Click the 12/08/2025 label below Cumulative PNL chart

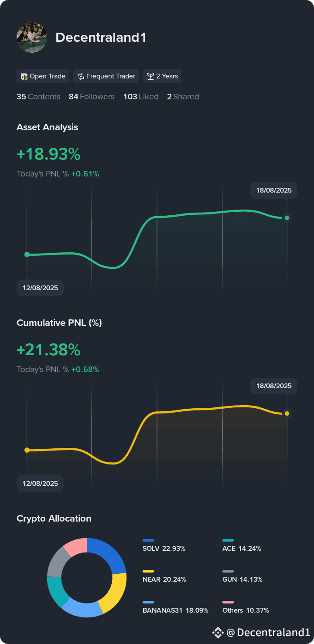pyautogui.click(x=40, y=483)
